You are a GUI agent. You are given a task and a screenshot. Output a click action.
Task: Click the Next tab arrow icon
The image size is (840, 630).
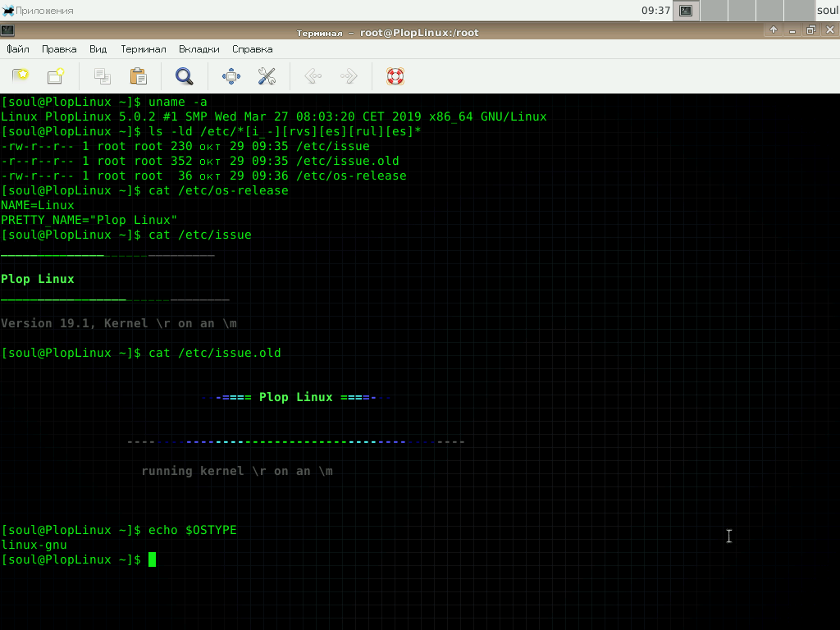[x=349, y=76]
